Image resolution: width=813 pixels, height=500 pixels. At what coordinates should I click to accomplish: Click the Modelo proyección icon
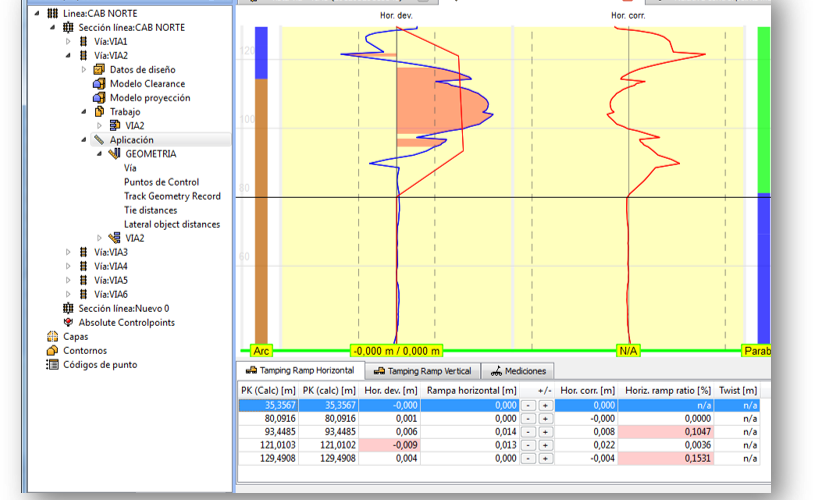99,98
